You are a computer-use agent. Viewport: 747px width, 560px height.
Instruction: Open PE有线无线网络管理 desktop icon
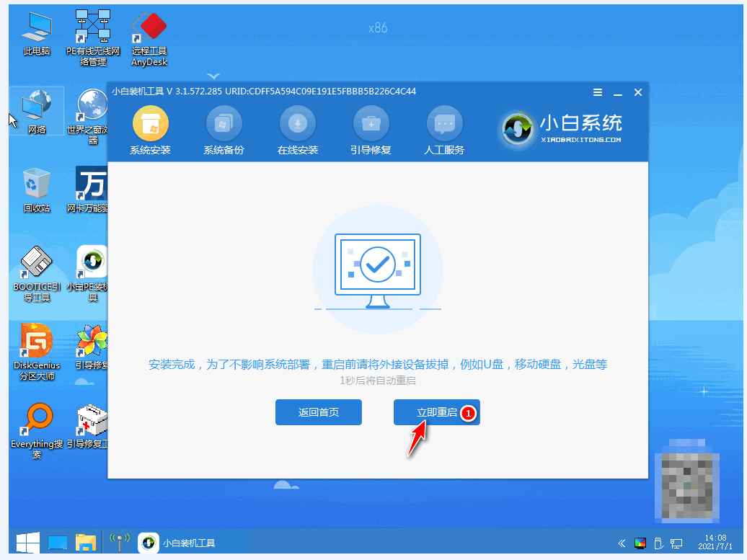click(x=93, y=37)
